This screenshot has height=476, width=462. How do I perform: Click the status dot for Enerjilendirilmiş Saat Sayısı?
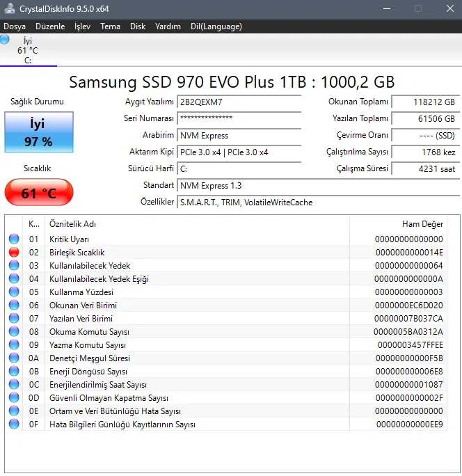tap(14, 384)
